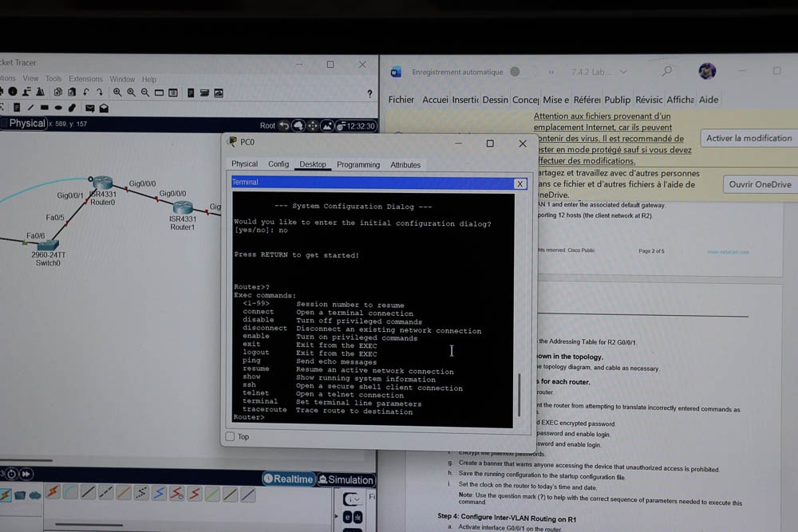Image resolution: width=798 pixels, height=532 pixels.
Task: Go back a level beside Root
Action: coord(284,126)
